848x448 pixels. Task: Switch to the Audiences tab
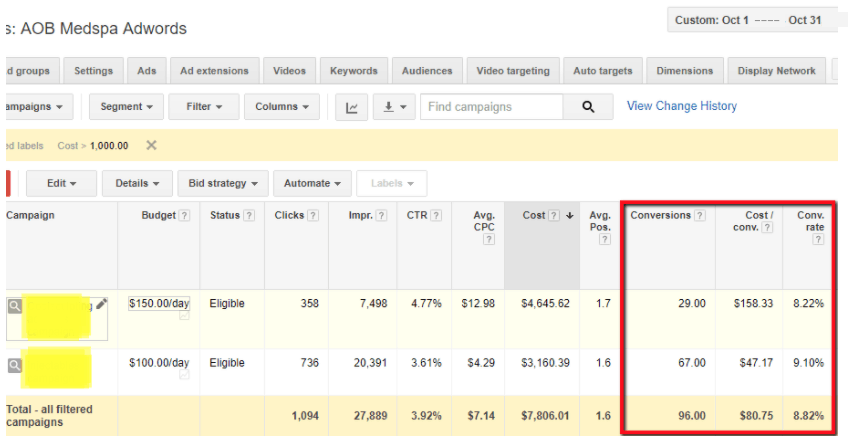427,71
